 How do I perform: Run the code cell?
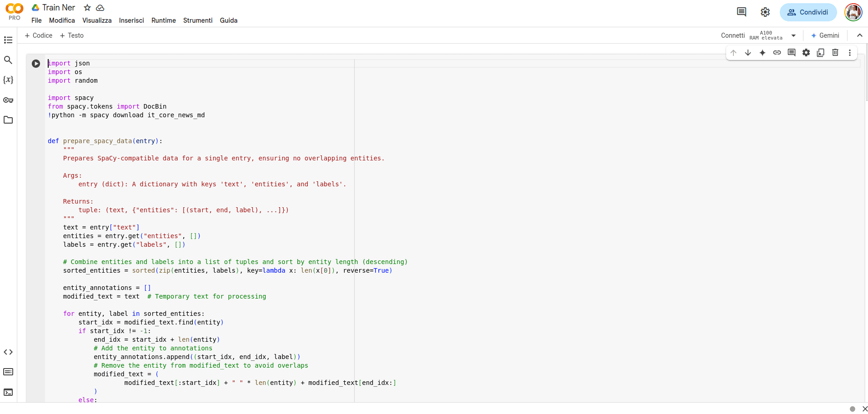(x=35, y=64)
